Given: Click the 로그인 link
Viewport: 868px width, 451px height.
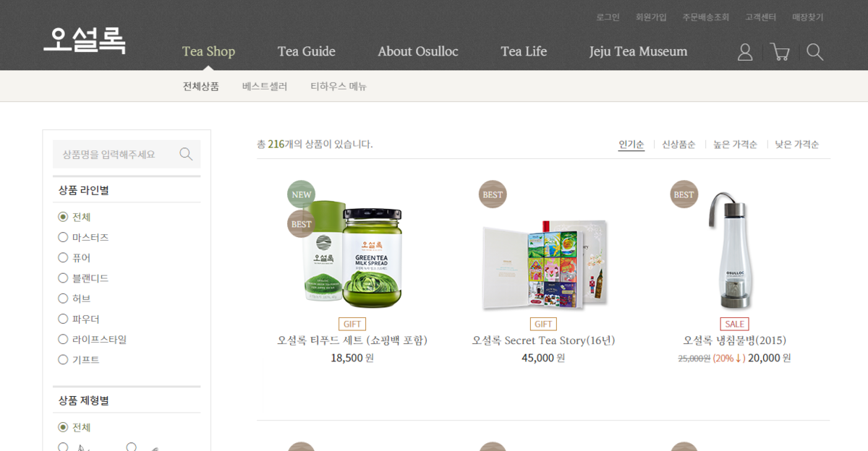Looking at the screenshot, I should (x=608, y=17).
